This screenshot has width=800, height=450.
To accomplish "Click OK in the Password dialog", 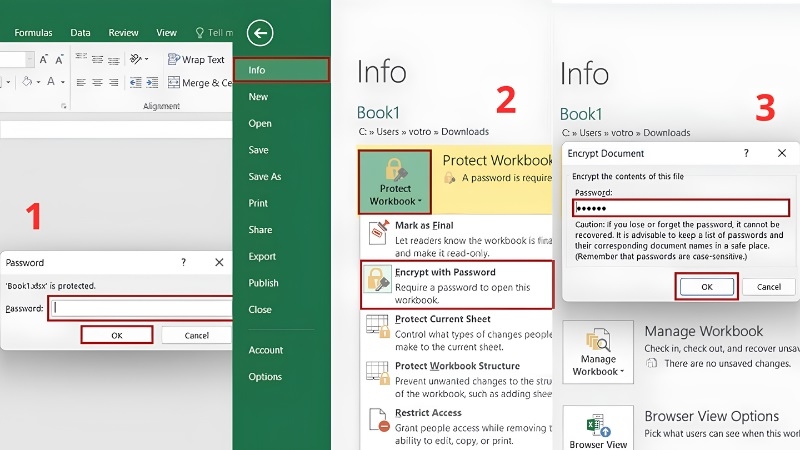I will coord(117,335).
